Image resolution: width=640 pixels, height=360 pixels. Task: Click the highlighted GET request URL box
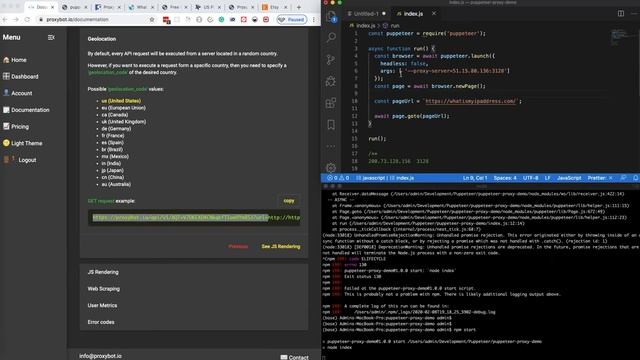coord(194,218)
